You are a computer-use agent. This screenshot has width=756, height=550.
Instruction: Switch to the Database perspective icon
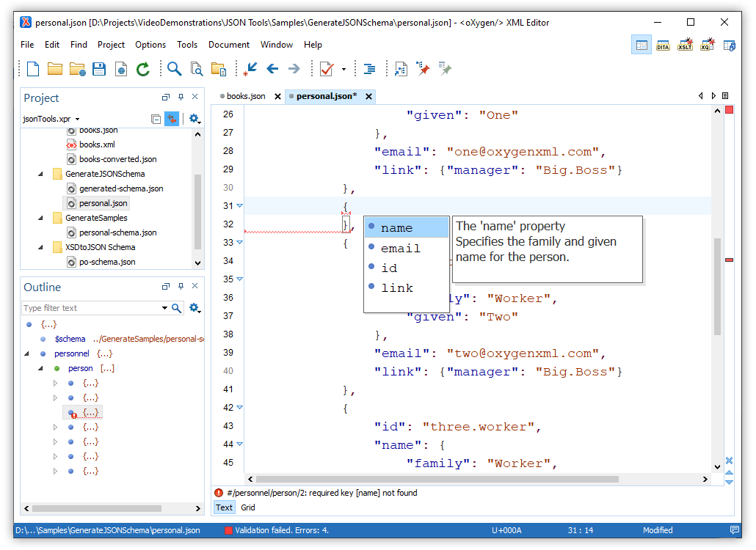coord(729,45)
